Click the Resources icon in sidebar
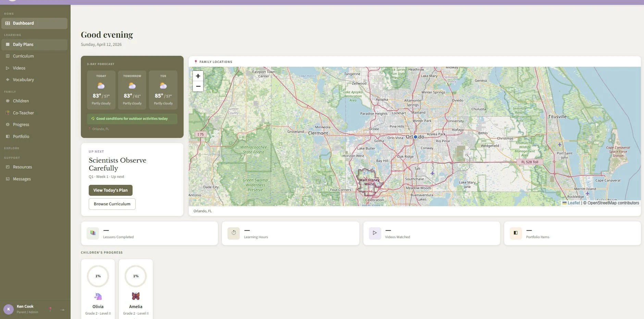Image resolution: width=644 pixels, height=319 pixels. [8, 167]
